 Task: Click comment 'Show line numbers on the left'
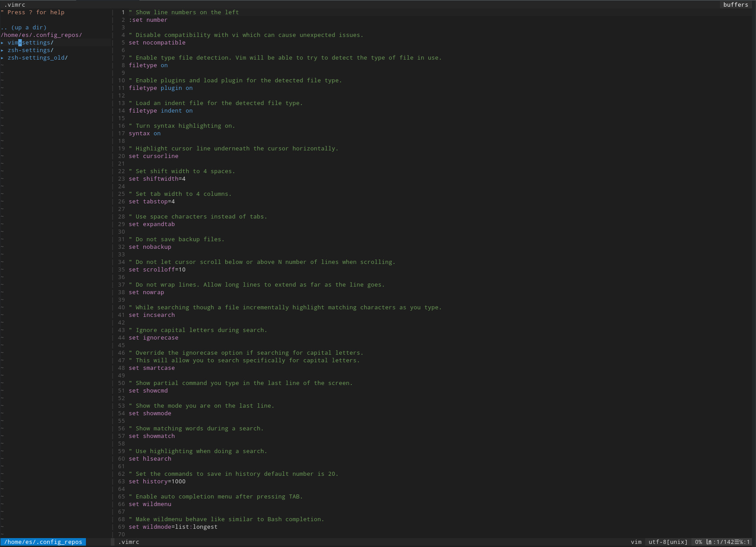(184, 12)
